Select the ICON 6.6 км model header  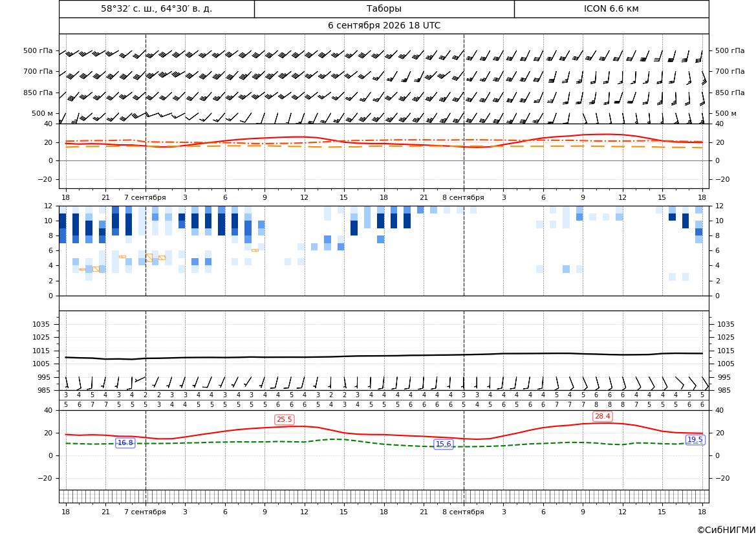(x=611, y=8)
